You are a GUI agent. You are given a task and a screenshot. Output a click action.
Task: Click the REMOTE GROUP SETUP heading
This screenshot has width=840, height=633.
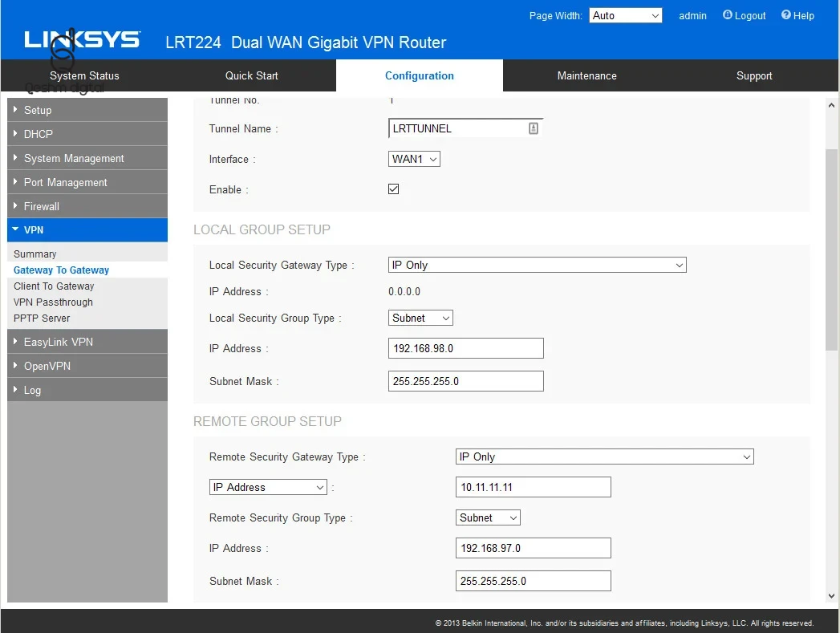tap(267, 421)
